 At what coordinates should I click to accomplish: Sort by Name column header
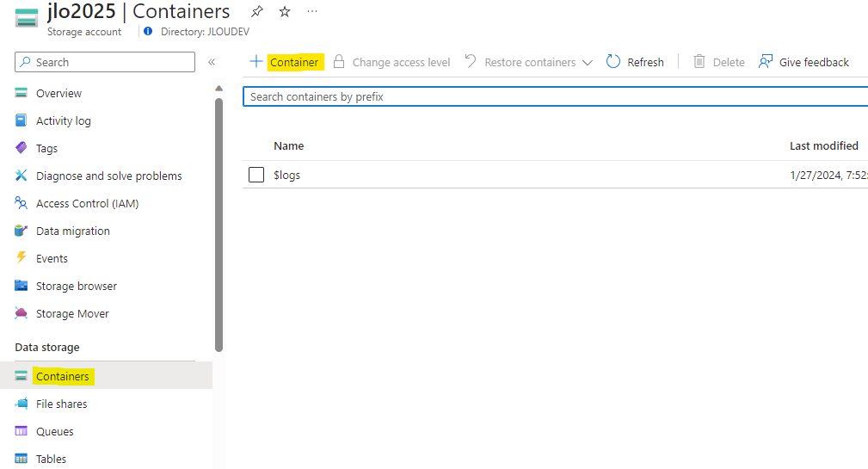coord(288,145)
